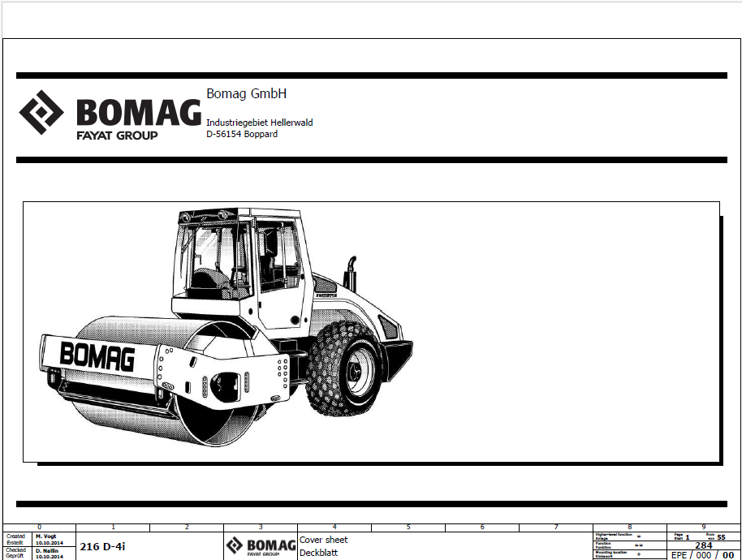
Task: Select checker name 'D. Nallin'
Action: click(47, 551)
